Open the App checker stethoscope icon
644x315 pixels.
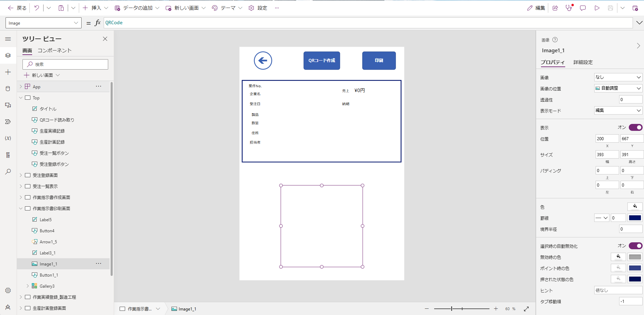(569, 8)
